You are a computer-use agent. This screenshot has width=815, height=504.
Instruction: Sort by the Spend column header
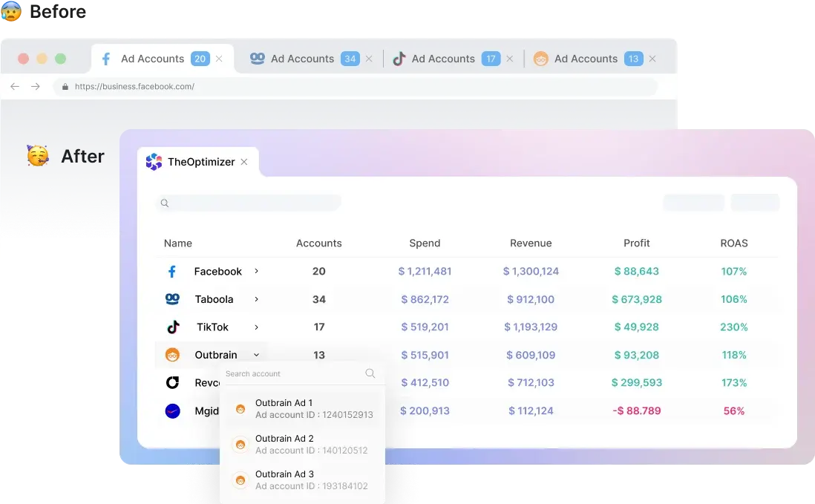click(425, 243)
